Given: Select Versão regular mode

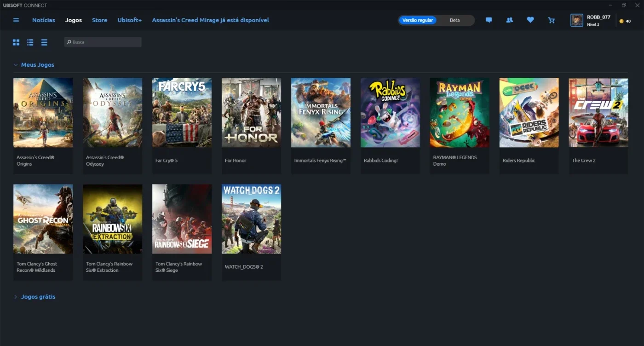Looking at the screenshot, I should pyautogui.click(x=417, y=20).
